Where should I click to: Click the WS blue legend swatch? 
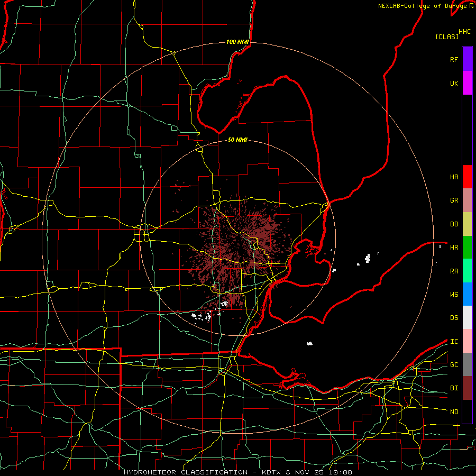coord(467,294)
